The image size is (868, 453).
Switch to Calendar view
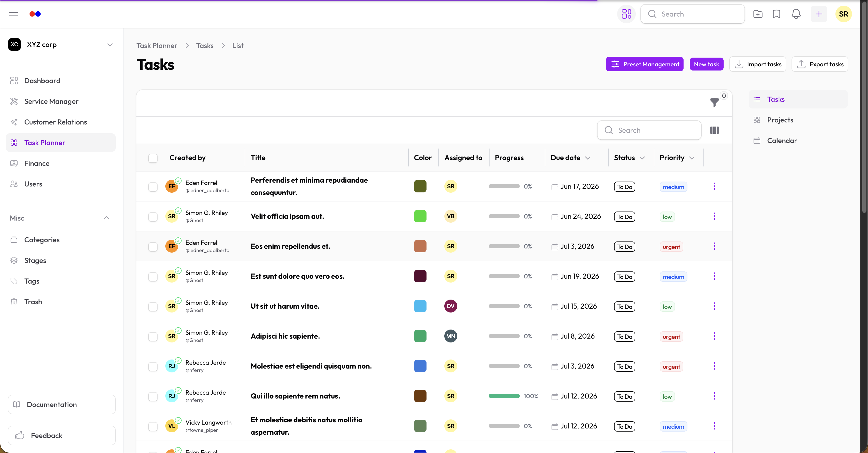798,140
